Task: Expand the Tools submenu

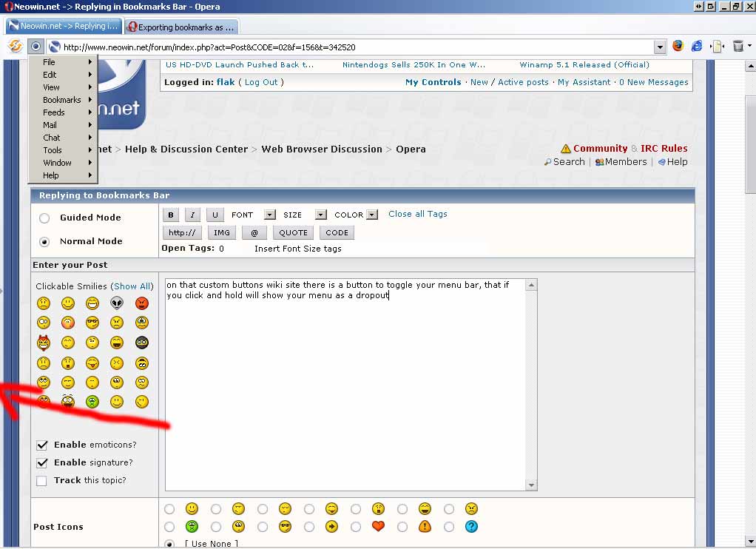Action: click(63, 150)
